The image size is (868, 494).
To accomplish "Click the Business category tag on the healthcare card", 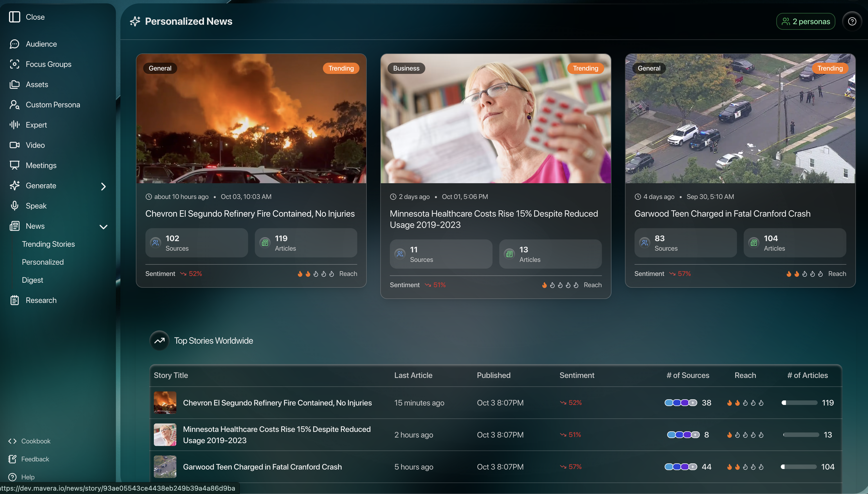I will tap(406, 68).
